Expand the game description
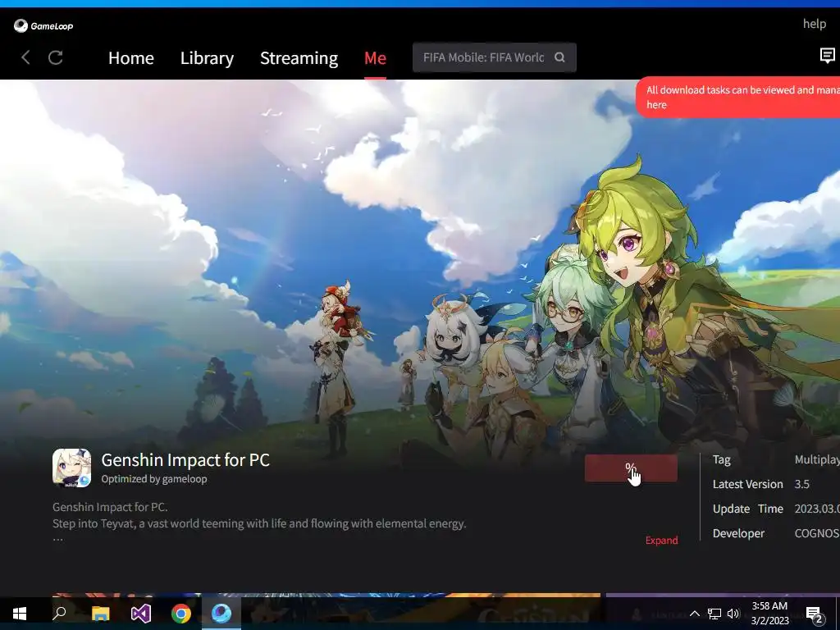This screenshot has width=840, height=630. pyautogui.click(x=661, y=540)
